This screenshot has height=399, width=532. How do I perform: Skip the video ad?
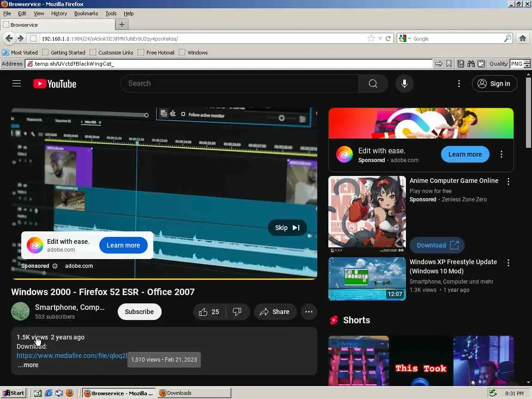287,228
